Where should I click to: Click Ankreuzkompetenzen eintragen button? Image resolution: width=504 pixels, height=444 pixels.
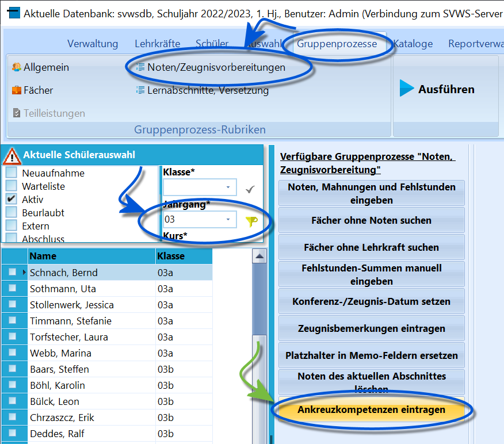pos(371,409)
